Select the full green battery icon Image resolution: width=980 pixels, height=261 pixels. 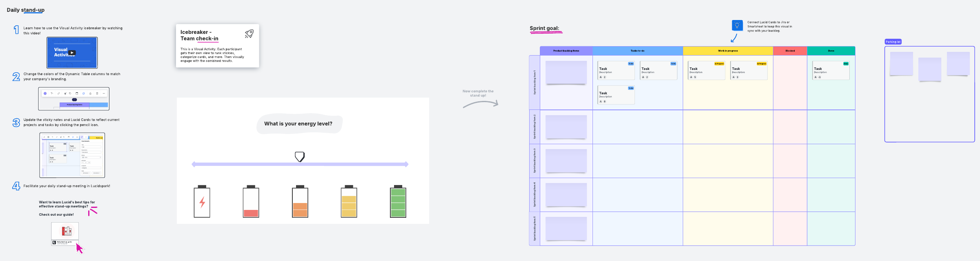pos(398,202)
